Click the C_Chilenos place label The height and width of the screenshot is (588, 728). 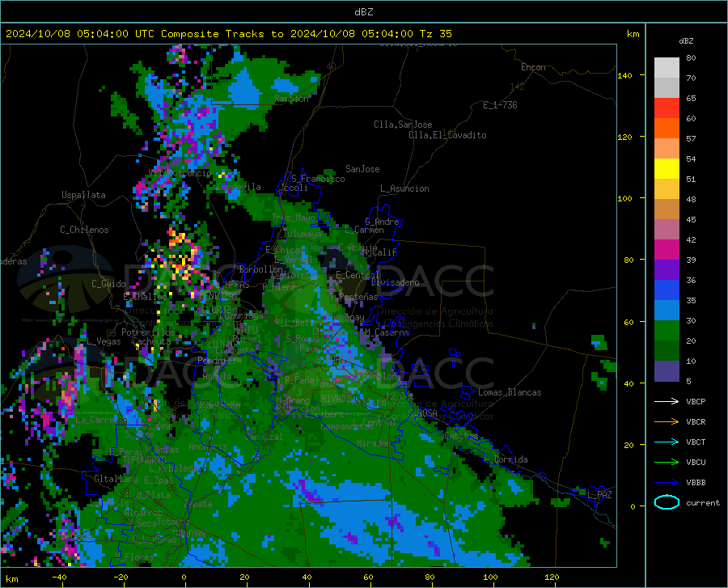[84, 230]
